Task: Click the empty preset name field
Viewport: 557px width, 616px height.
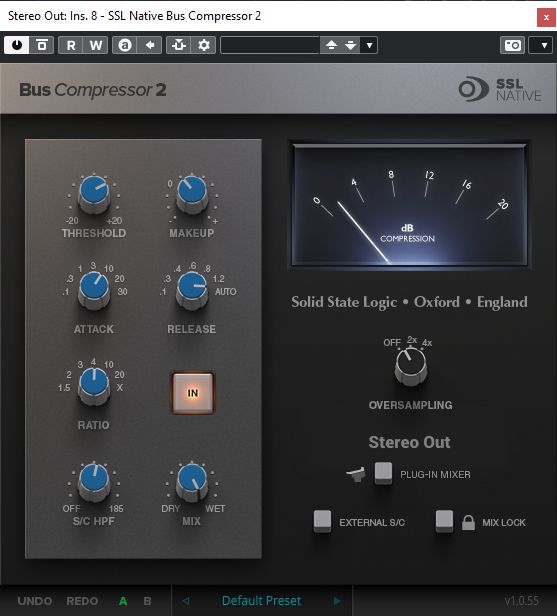Action: (270, 45)
